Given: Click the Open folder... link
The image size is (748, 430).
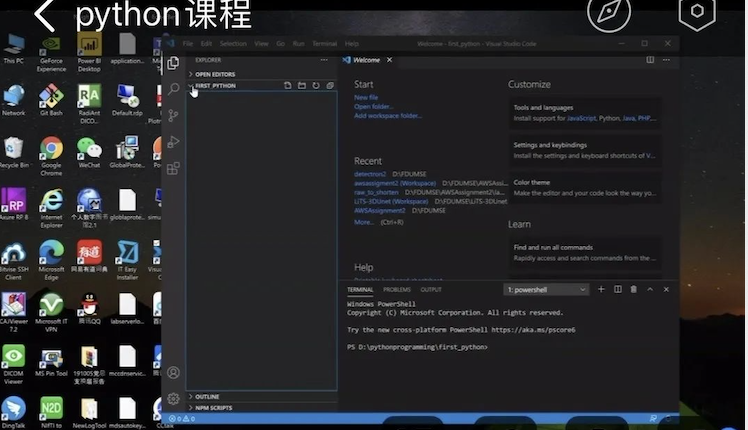Looking at the screenshot, I should pos(374,106).
